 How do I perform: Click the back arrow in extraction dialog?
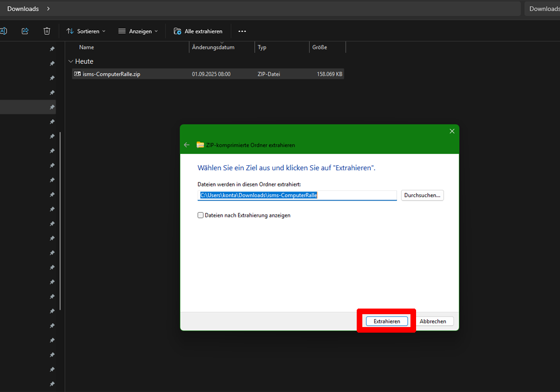tap(187, 145)
